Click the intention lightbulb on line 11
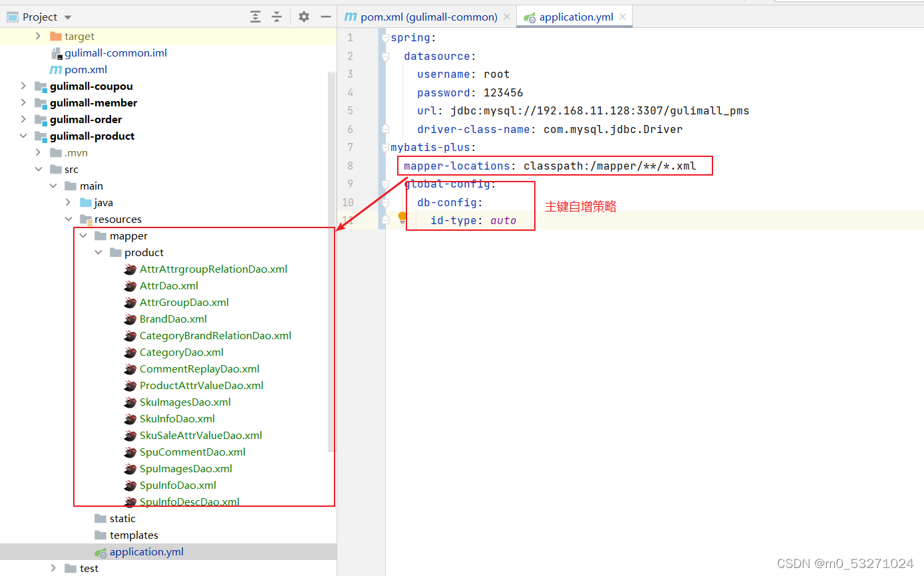924x576 pixels. tap(402, 217)
